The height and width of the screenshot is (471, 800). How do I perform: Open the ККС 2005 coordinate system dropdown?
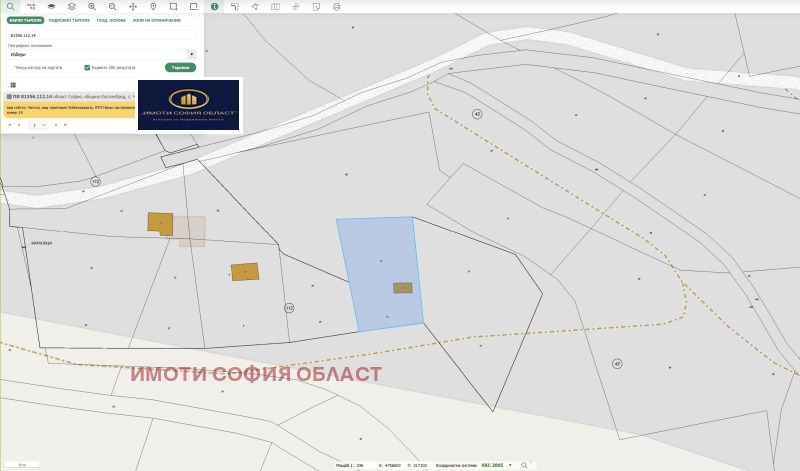point(496,465)
